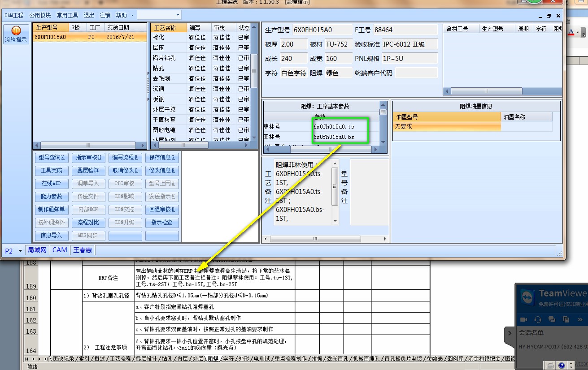Click 回退审核 button

pyautogui.click(x=162, y=210)
